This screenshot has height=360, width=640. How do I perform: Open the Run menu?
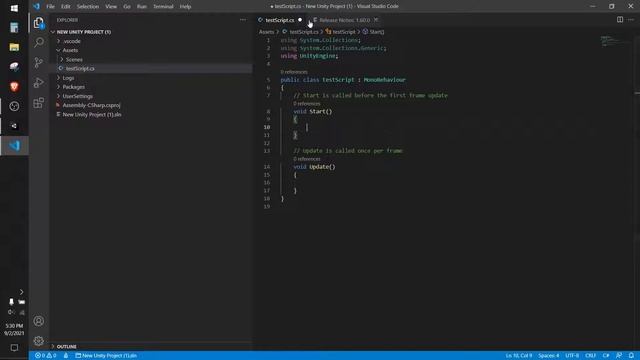pyautogui.click(x=142, y=7)
